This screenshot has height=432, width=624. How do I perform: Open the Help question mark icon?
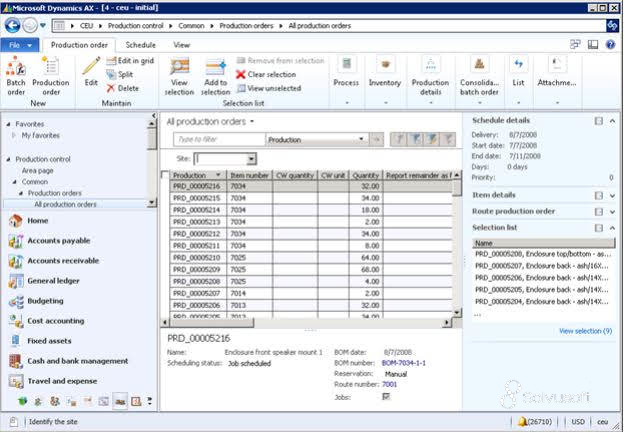pos(610,44)
